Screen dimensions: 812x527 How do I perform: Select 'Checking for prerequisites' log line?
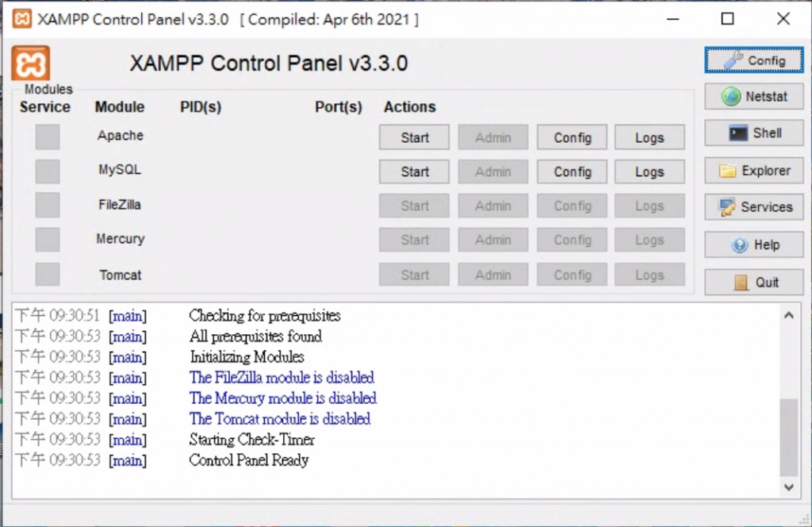(x=265, y=316)
